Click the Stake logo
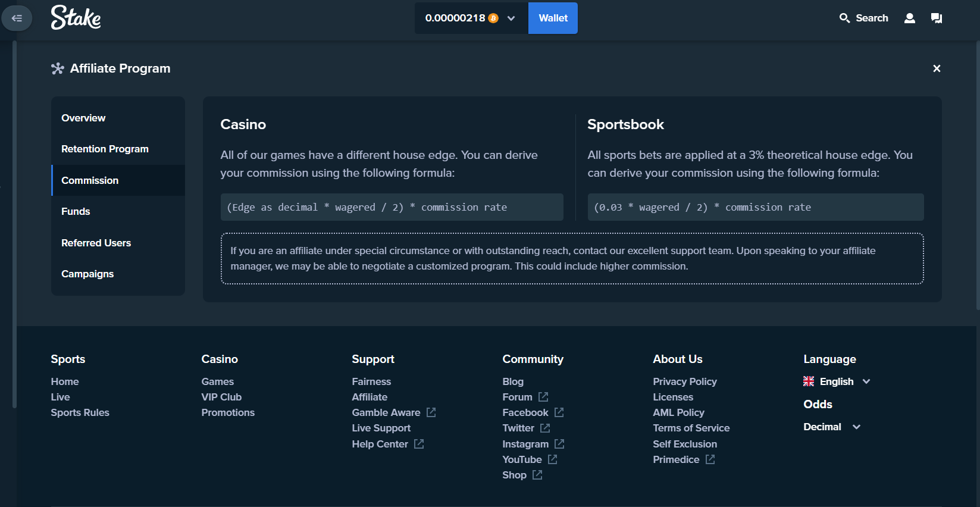This screenshot has height=507, width=980. pos(76,17)
